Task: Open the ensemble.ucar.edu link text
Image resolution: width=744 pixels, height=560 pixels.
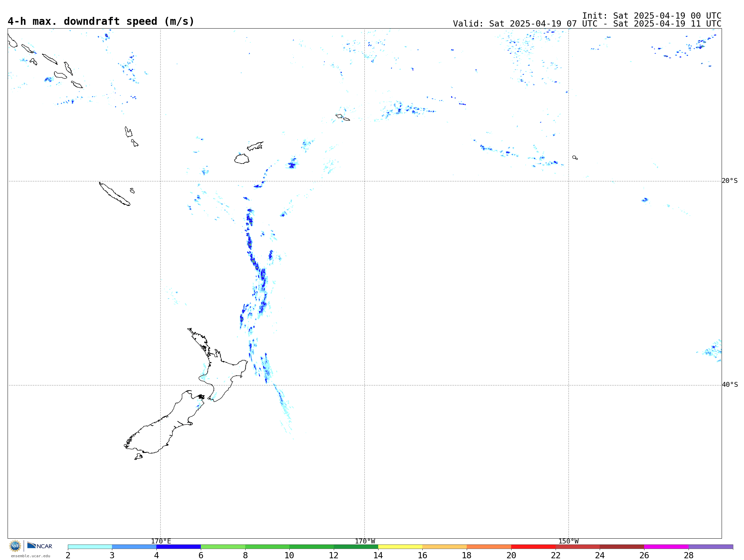Action: point(30,556)
